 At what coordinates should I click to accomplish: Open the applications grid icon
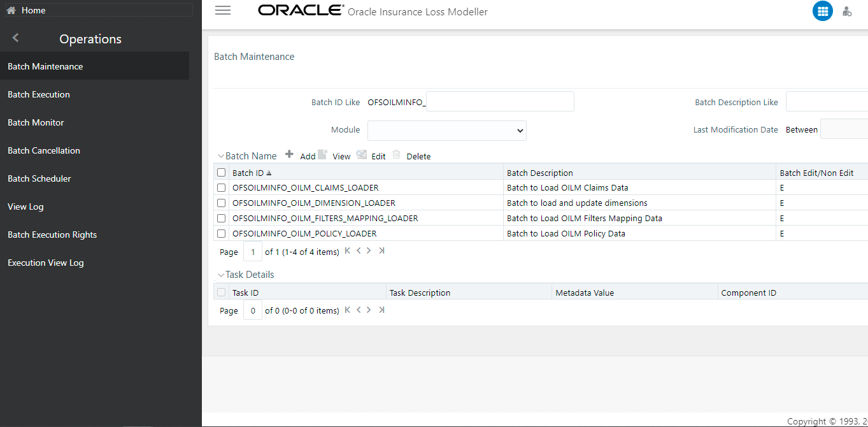823,11
